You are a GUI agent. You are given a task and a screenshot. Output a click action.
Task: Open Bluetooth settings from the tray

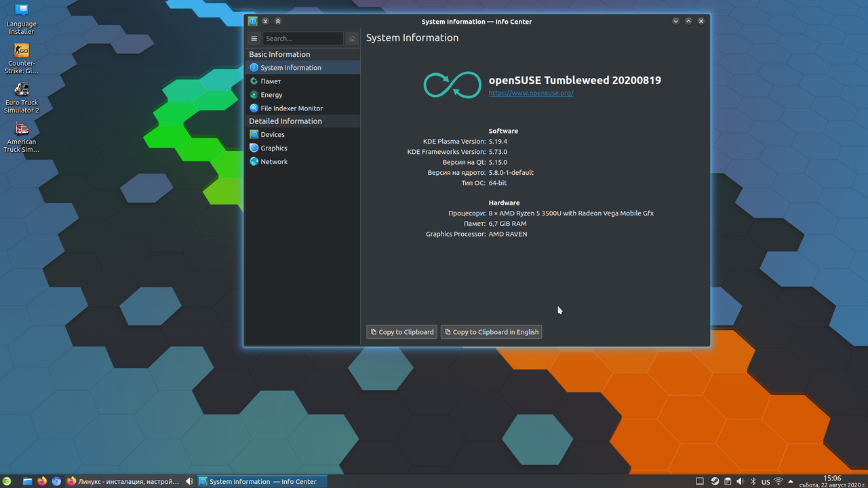[x=753, y=482]
